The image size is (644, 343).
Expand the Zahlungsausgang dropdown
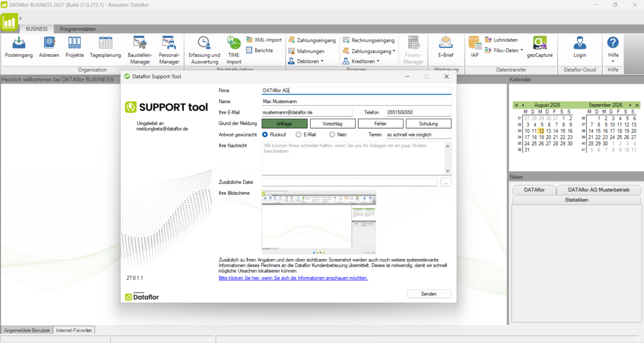(394, 51)
